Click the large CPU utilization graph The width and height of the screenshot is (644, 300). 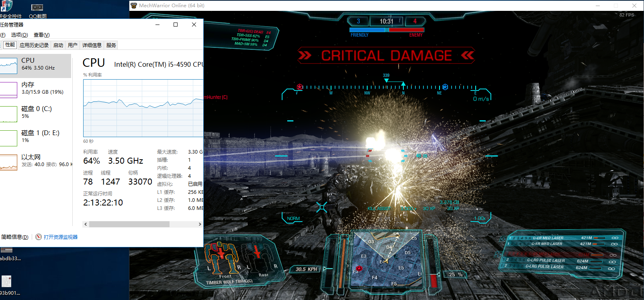click(x=143, y=108)
